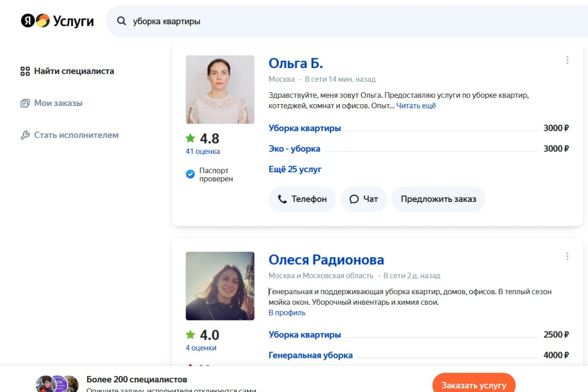The image size is (588, 392).
Task: Select Уборка квартиры service for 2500 ₽
Action: 305,335
